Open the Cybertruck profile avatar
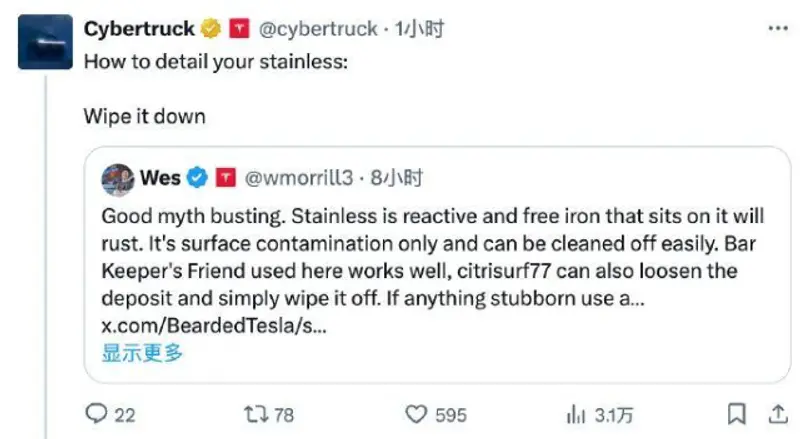Screen dimensions: 800x439 point(45,42)
